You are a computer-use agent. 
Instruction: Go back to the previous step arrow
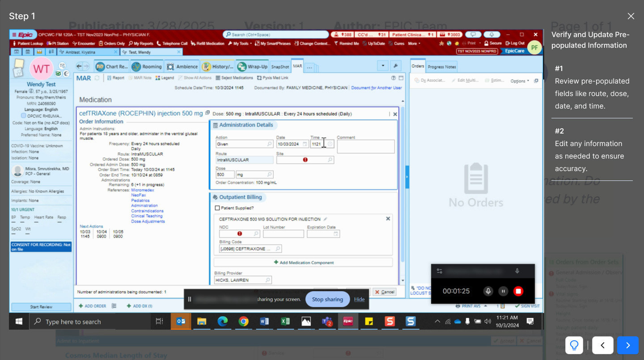coord(603,345)
